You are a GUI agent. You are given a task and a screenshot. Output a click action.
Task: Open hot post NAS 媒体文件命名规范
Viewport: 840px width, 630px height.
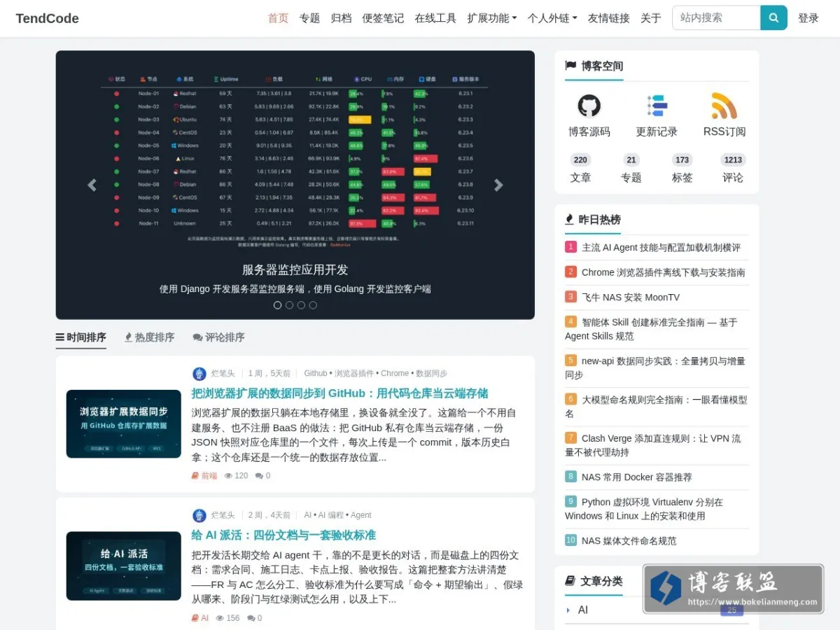[629, 541]
